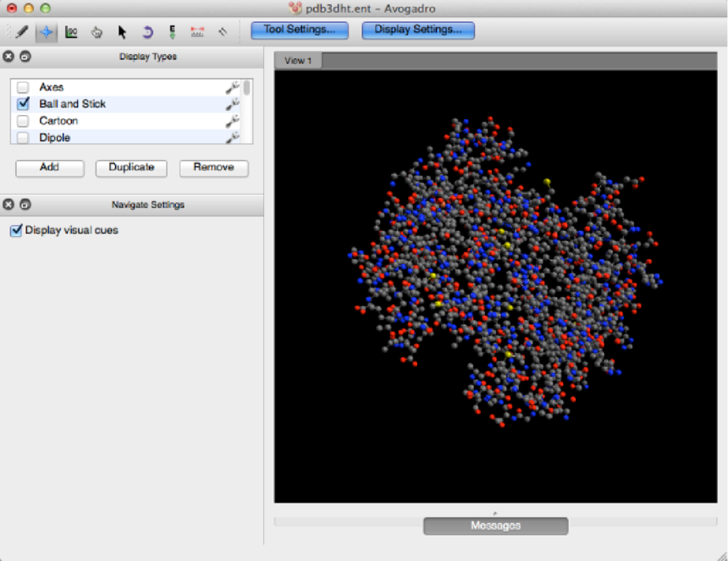Expand the Messages panel
This screenshot has height=561, width=728.
pos(495,525)
